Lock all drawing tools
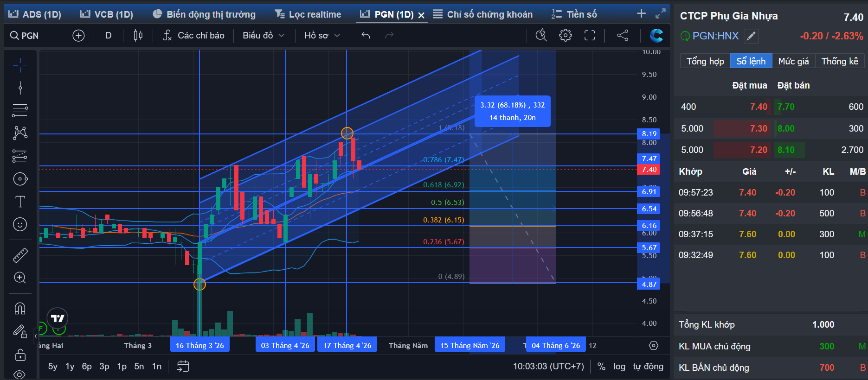The height and width of the screenshot is (380, 868). pos(20,355)
